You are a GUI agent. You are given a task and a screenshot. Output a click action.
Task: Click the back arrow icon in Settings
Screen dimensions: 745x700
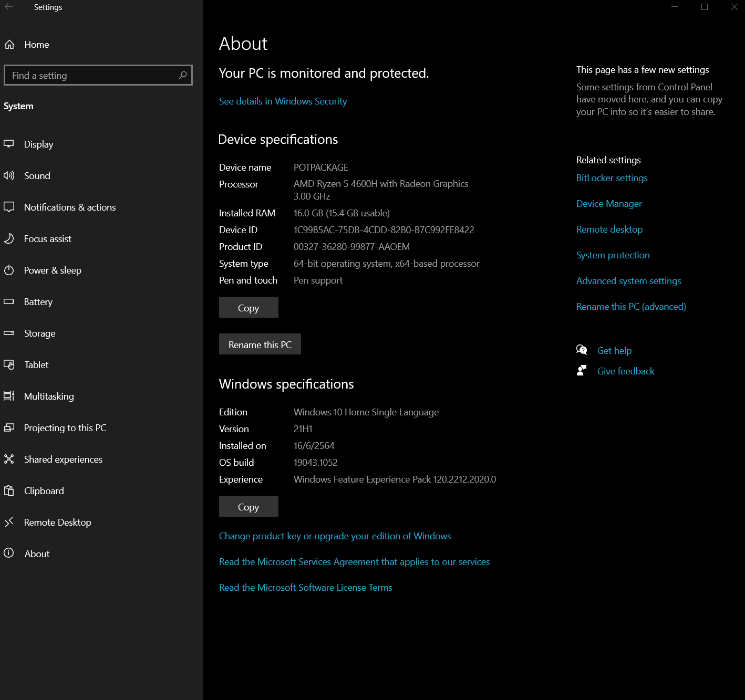coord(9,7)
